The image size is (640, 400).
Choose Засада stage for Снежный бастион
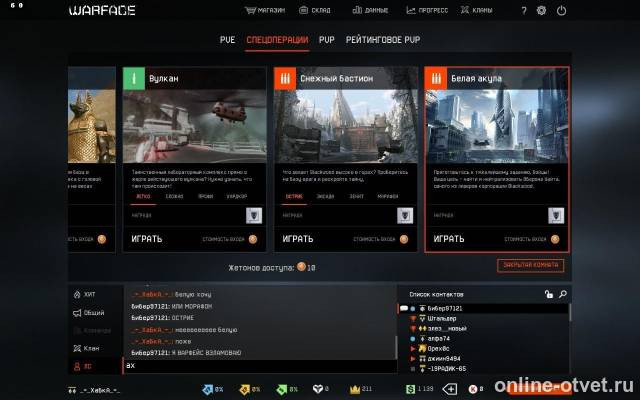pyautogui.click(x=325, y=197)
